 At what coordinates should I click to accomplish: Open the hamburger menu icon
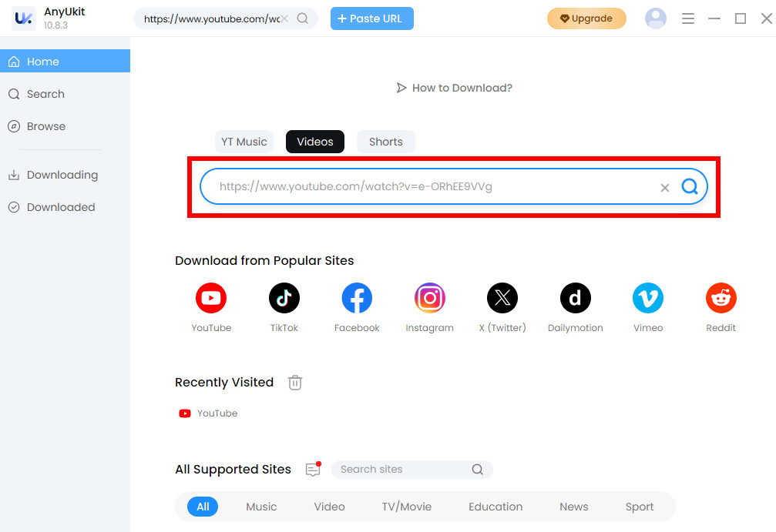coord(688,18)
